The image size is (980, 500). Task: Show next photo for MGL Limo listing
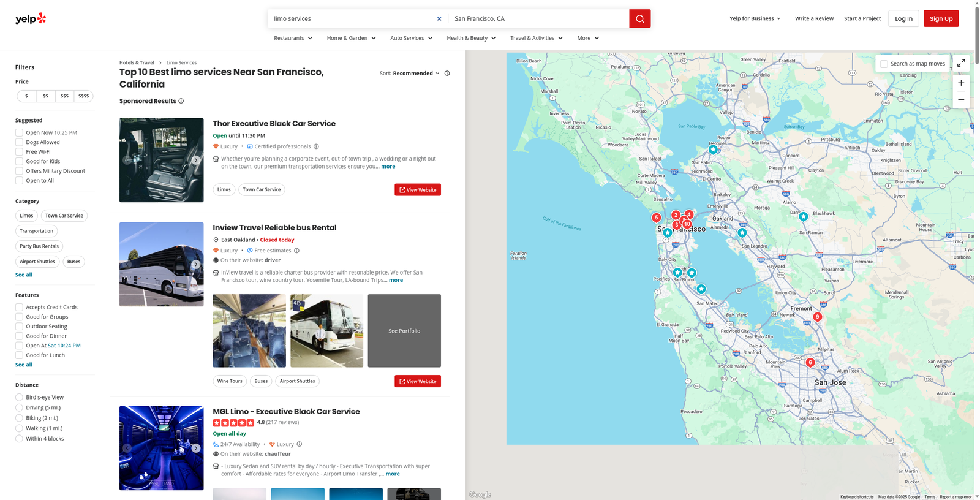tap(196, 448)
